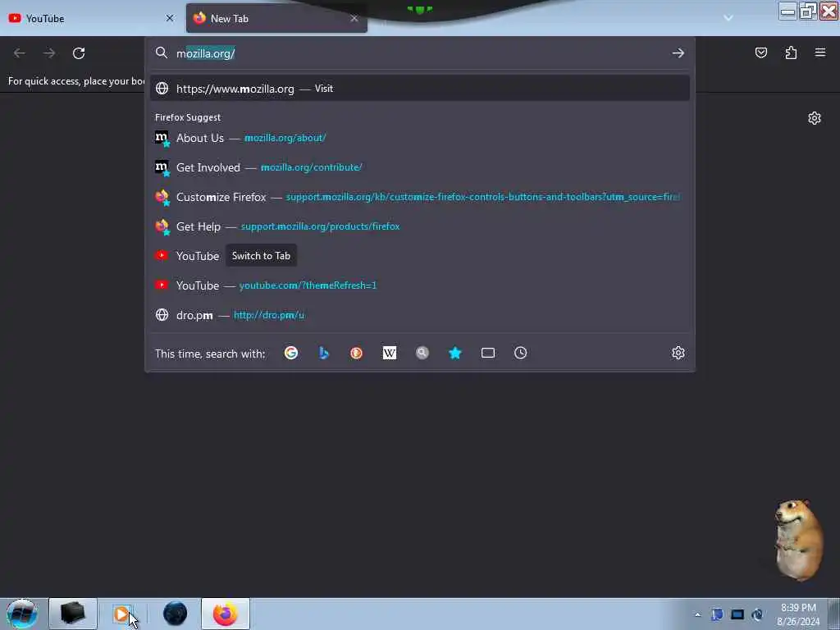Screen dimensions: 840x630
Task: Open the Save to Pocket icon
Action: 760,52
